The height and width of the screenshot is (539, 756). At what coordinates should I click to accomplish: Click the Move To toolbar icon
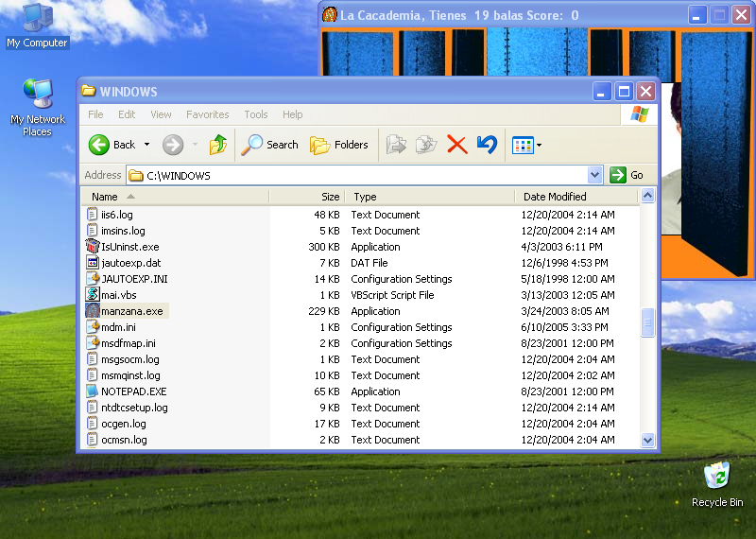pos(396,145)
